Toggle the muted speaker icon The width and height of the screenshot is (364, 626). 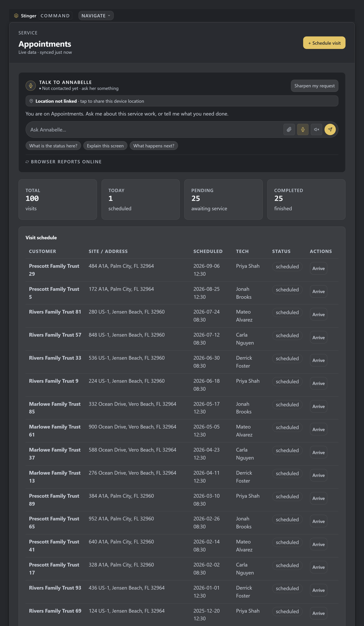pos(316,129)
